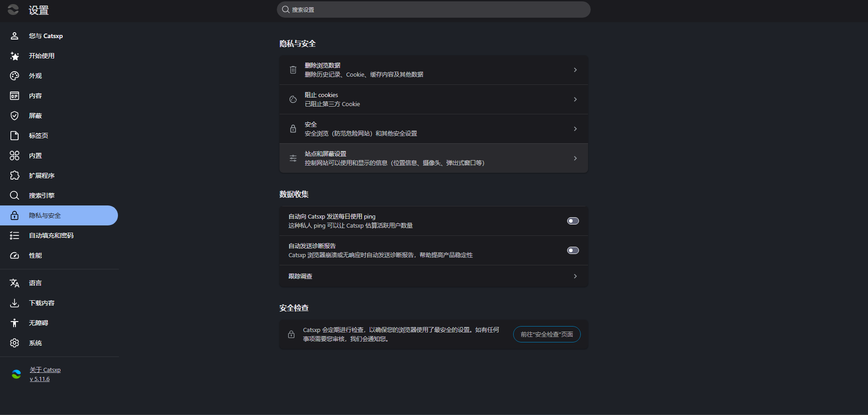Click 前往"安全检查"页面 button
The height and width of the screenshot is (415, 868).
(x=546, y=334)
